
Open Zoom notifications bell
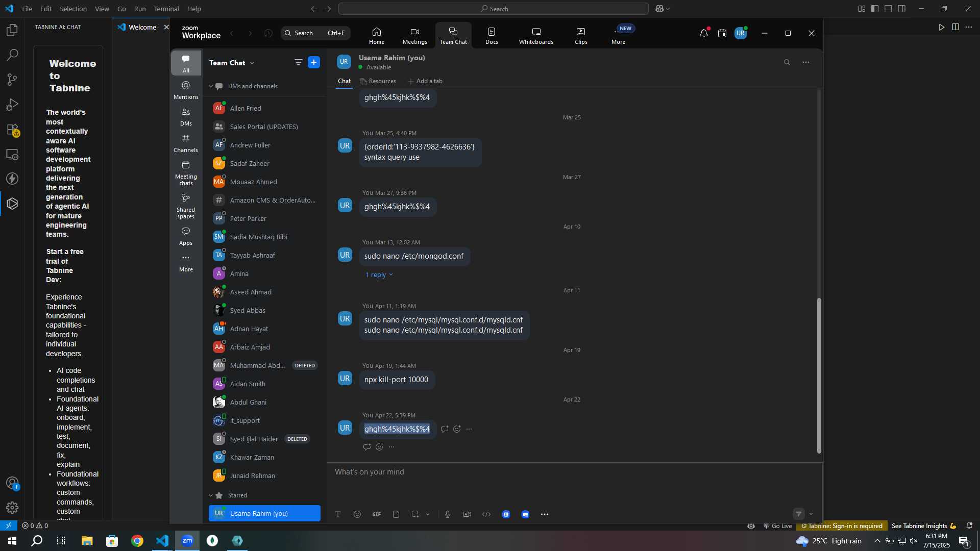click(704, 33)
